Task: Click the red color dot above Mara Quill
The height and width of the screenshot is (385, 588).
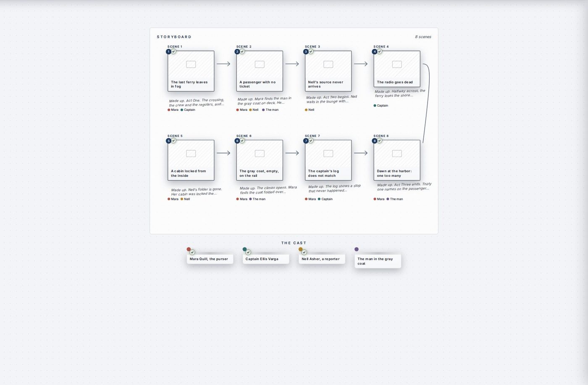Action: click(189, 249)
